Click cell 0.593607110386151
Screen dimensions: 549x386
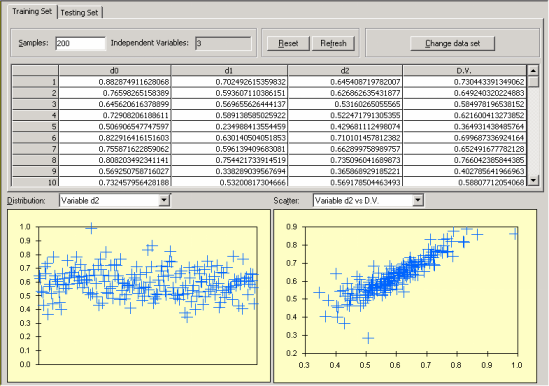229,93
